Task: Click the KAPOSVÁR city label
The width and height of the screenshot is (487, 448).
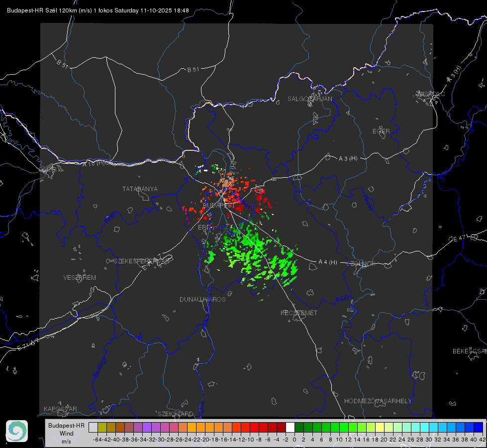Action: pyautogui.click(x=60, y=409)
